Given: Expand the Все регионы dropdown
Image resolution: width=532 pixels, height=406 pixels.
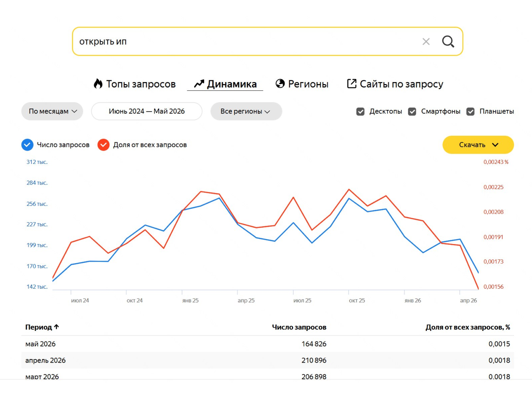Looking at the screenshot, I should (x=246, y=111).
